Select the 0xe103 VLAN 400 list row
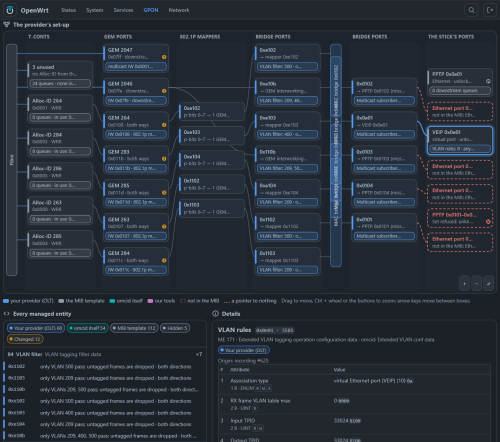 click(105, 413)
